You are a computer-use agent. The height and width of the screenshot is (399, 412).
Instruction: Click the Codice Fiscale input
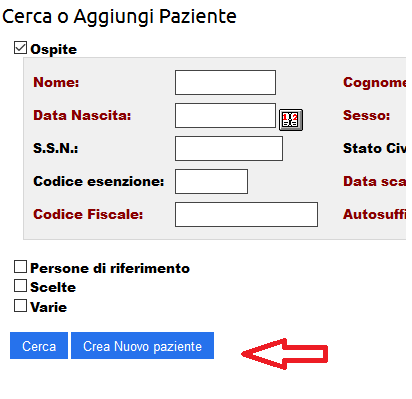coord(246,214)
